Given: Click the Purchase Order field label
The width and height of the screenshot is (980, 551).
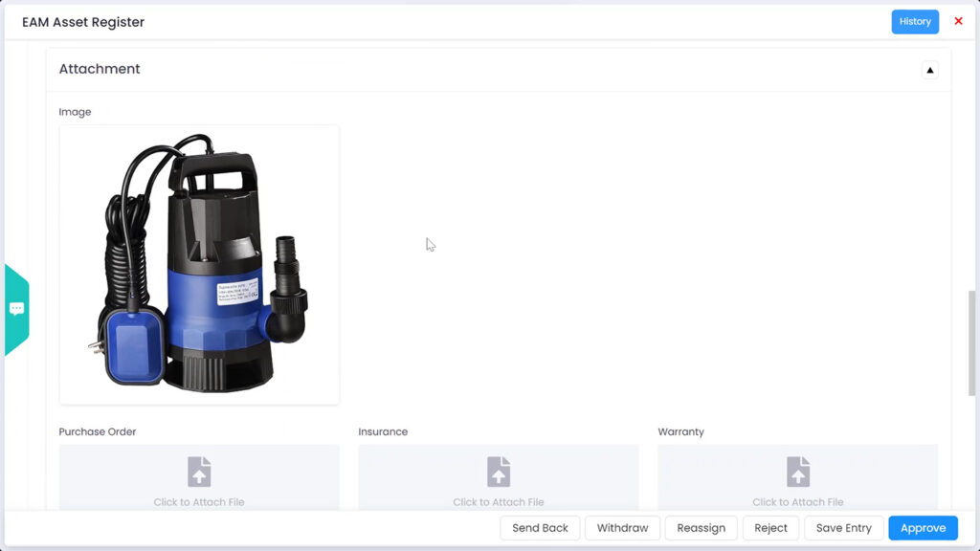Looking at the screenshot, I should coord(98,432).
